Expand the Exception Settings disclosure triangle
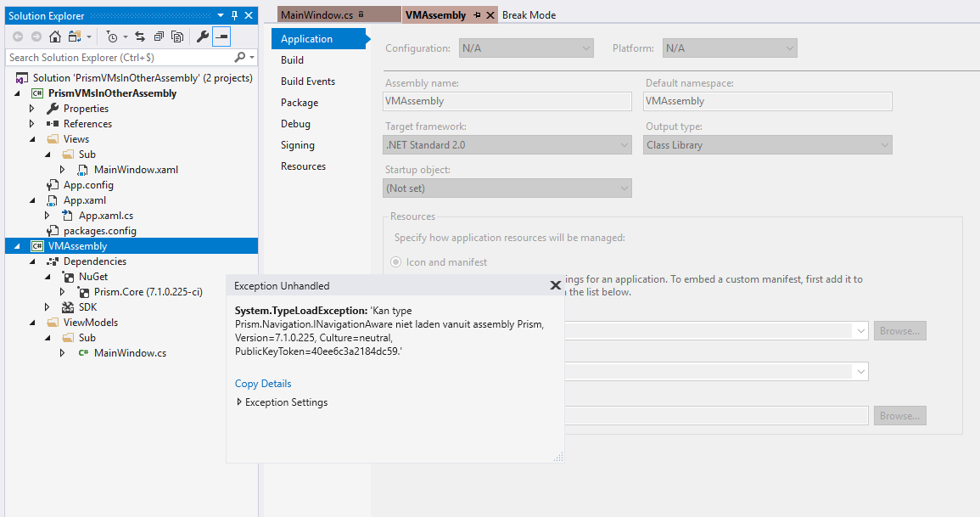Screen dimensions: 980x517 pyautogui.click(x=238, y=402)
